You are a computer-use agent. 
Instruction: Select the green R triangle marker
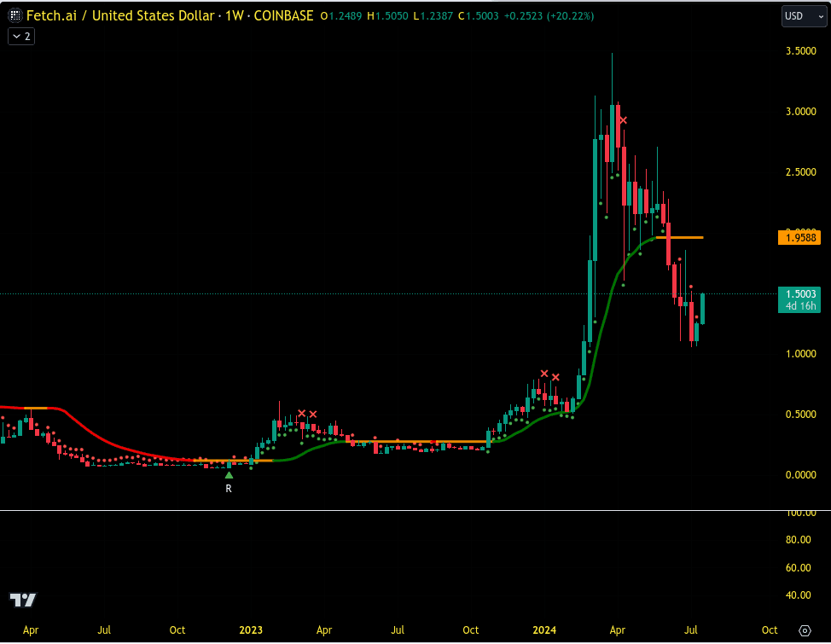[x=229, y=475]
